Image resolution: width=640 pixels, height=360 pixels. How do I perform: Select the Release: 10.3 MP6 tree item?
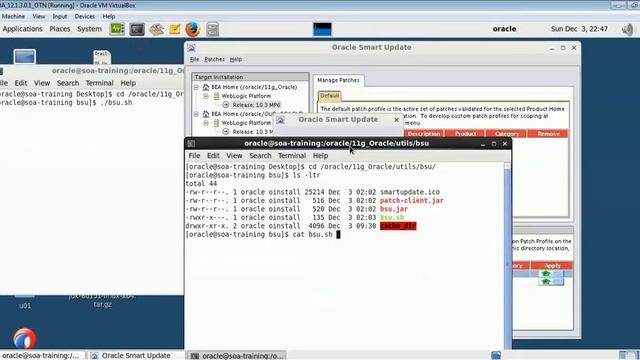pyautogui.click(x=256, y=105)
